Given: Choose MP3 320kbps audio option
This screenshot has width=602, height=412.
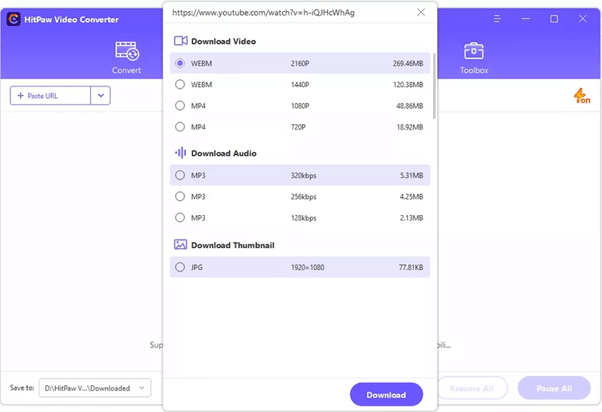Looking at the screenshot, I should point(180,175).
